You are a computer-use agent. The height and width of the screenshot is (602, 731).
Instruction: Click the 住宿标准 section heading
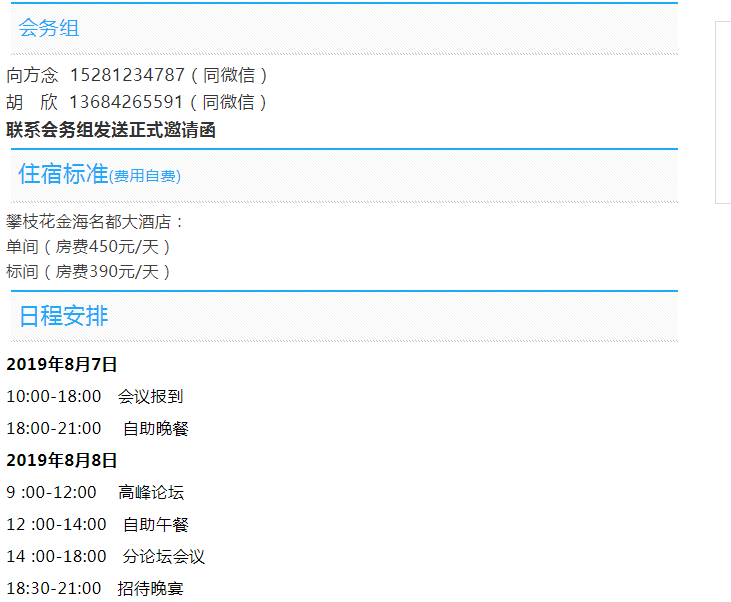click(x=62, y=174)
